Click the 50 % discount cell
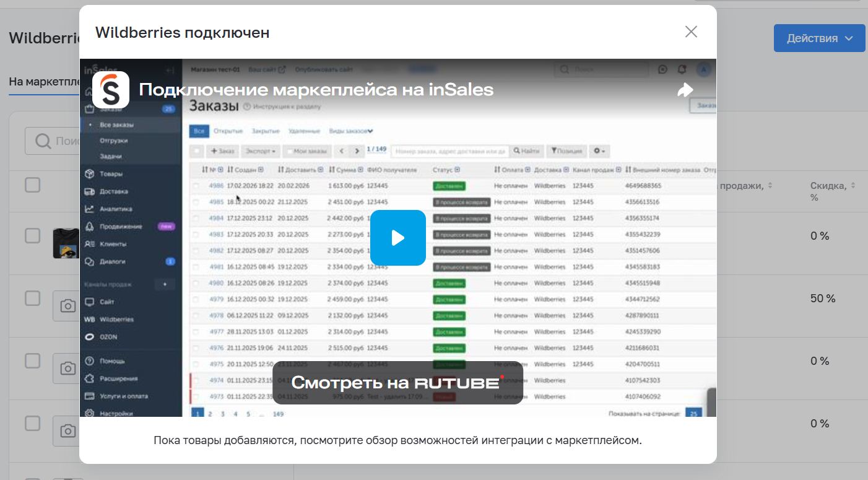This screenshot has width=868, height=480. 823,299
